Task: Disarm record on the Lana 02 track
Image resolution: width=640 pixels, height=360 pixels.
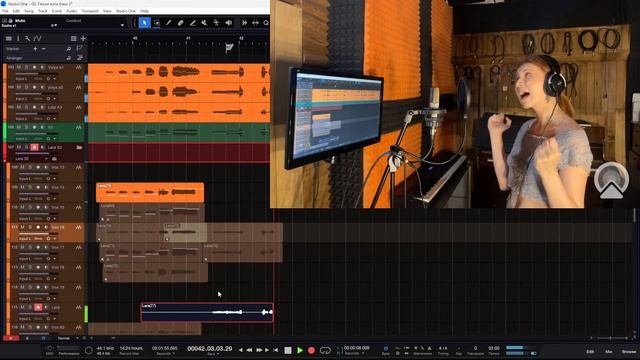Action: [34, 147]
